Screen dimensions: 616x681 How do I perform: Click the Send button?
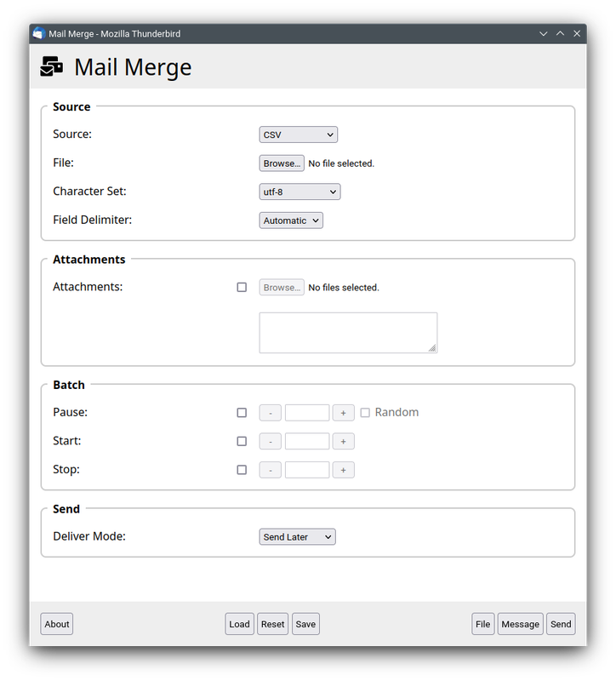[561, 624]
